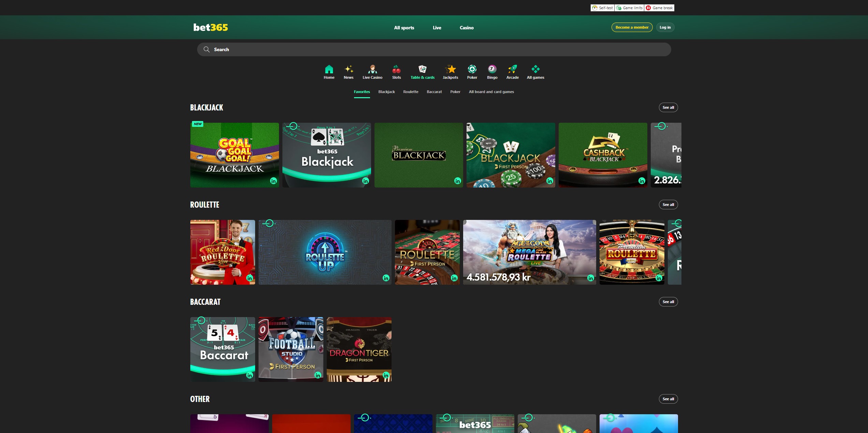Image resolution: width=868 pixels, height=433 pixels.
Task: Open Goal Goal Goal Blackjack game
Action: coord(234,155)
